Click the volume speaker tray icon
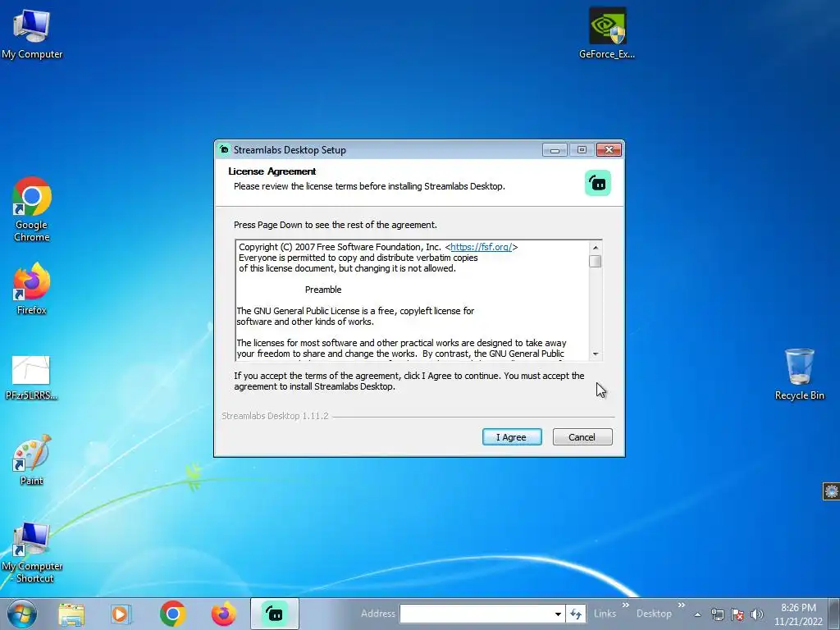Viewport: 840px width, 630px height. click(756, 614)
